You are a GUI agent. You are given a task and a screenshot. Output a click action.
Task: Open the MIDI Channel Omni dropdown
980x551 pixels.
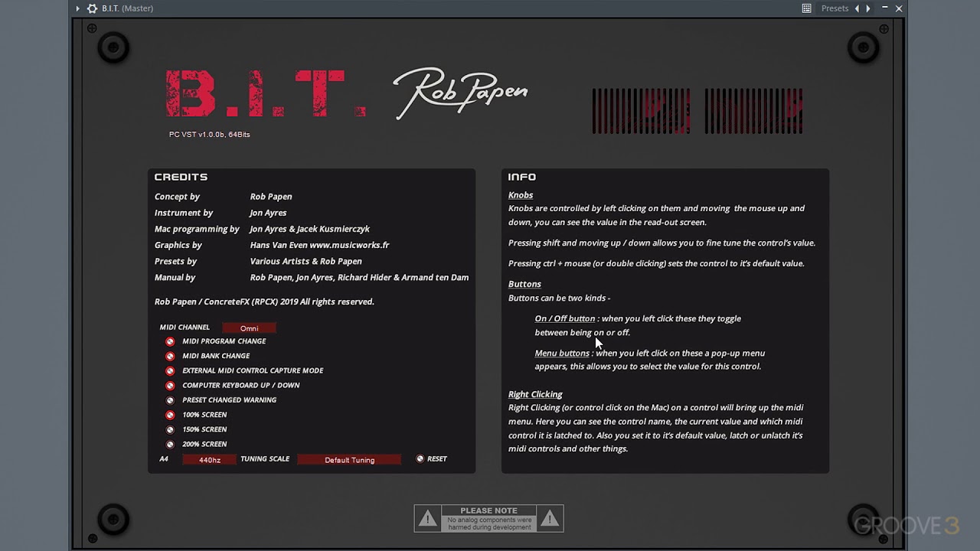249,328
